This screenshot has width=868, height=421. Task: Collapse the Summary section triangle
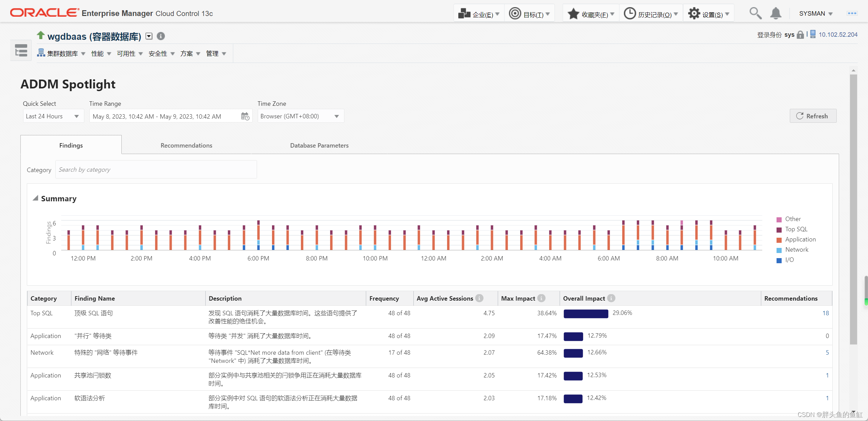[x=35, y=198]
